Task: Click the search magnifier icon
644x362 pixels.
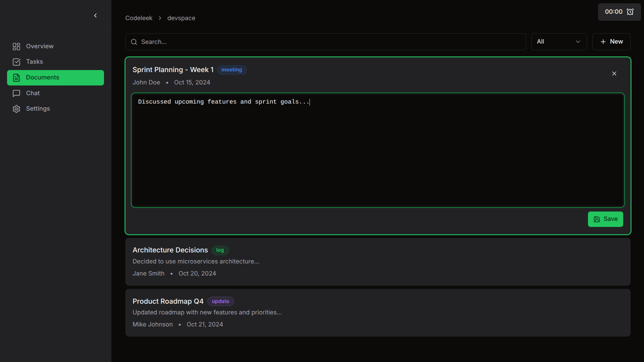Action: point(134,42)
